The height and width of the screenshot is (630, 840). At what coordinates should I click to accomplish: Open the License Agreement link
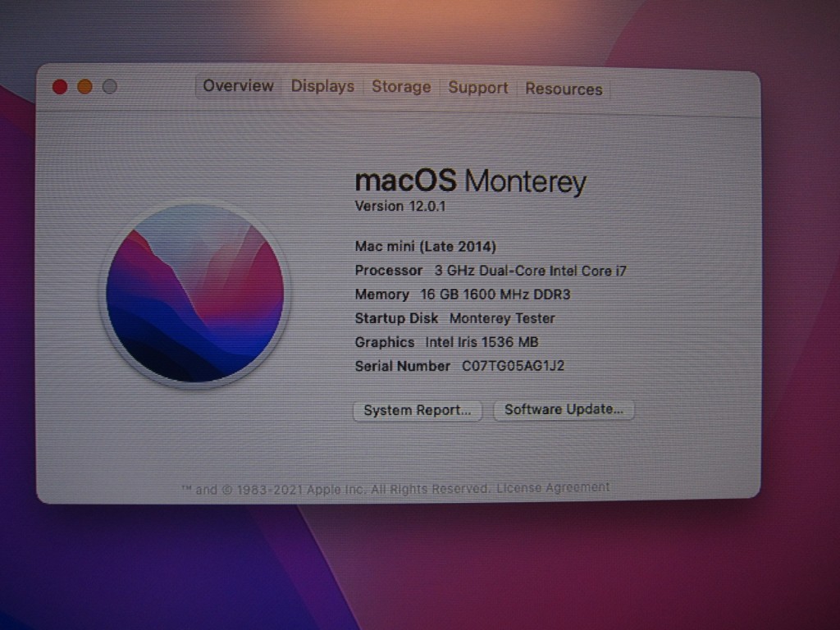553,487
